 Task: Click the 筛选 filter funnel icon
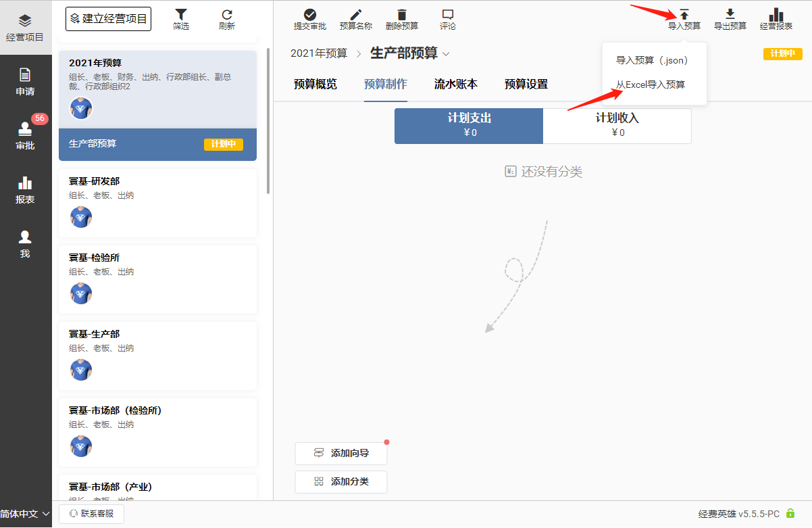point(181,15)
